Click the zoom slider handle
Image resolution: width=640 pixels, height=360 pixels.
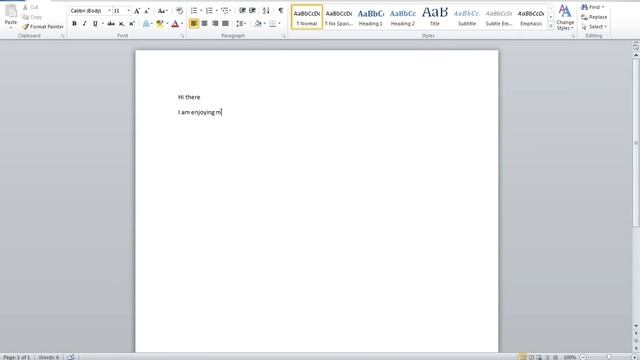pos(609,357)
